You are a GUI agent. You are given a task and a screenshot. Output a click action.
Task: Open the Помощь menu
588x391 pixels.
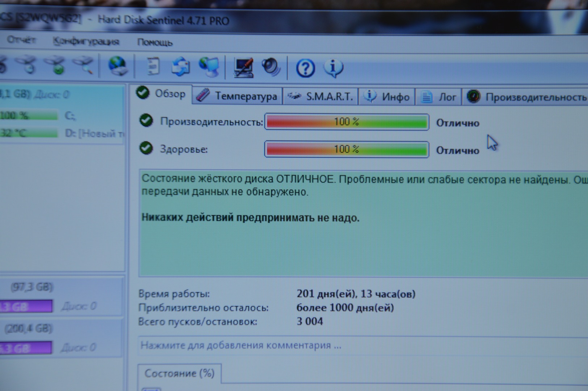pos(155,42)
